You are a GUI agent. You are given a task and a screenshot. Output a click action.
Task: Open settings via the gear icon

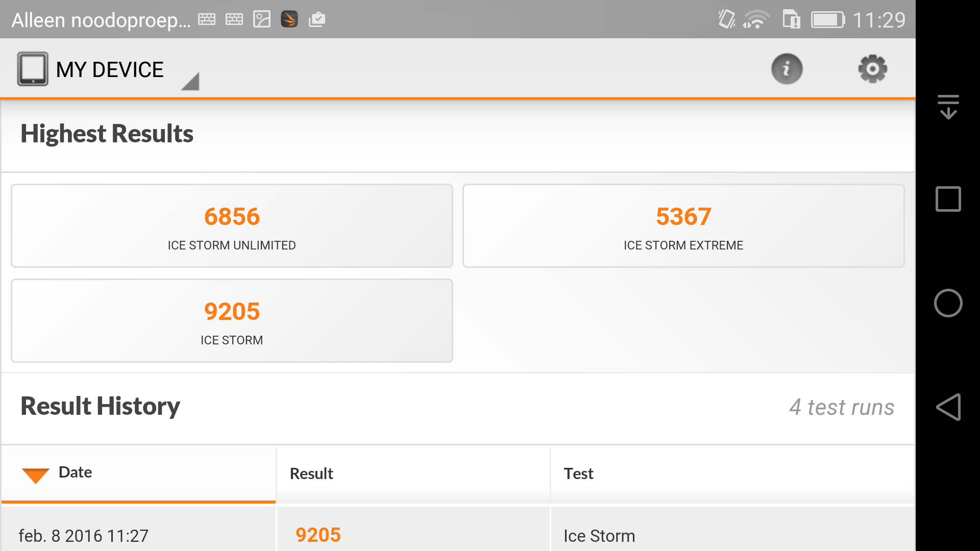(x=872, y=69)
